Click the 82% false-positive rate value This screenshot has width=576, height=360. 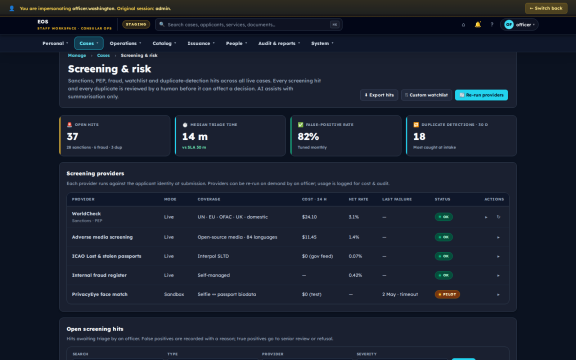click(x=308, y=137)
